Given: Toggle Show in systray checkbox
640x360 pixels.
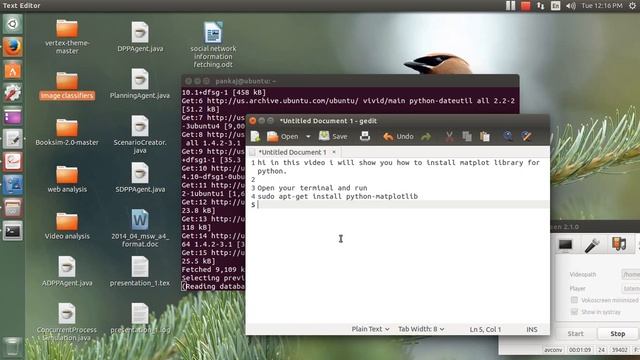Looking at the screenshot, I should tap(574, 312).
